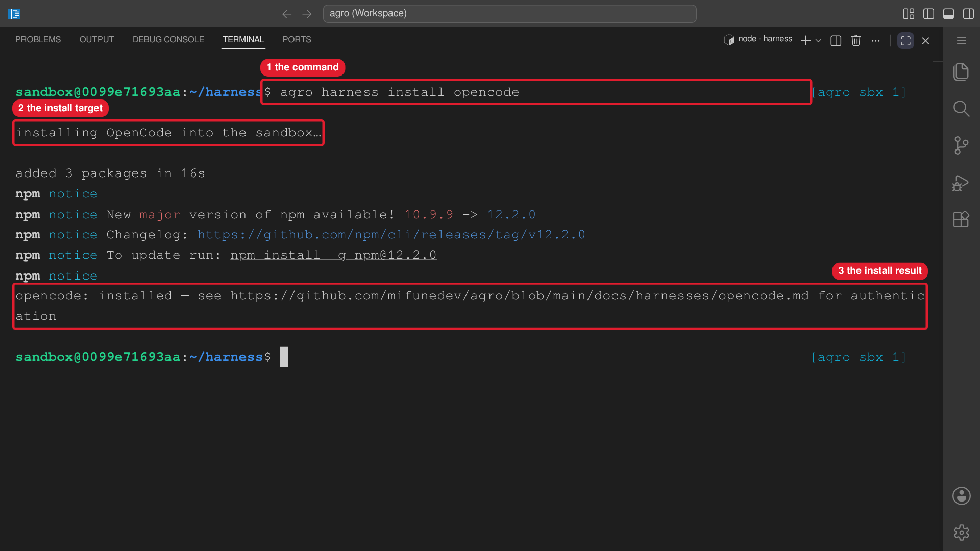The height and width of the screenshot is (551, 980).
Task: Click the 'npm install -g npm@12.2.0' text
Action: 333,255
